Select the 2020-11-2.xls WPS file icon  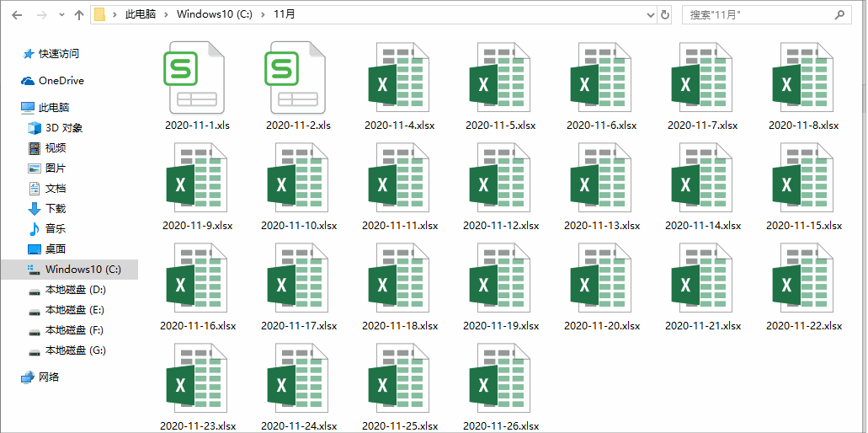[295, 78]
